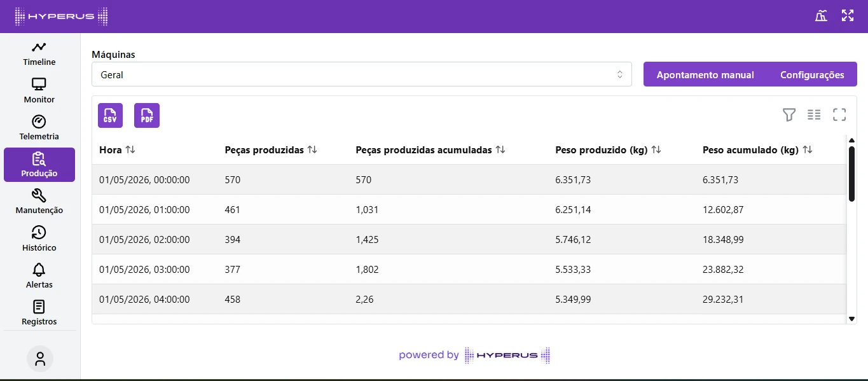Click accumulated pieces value 1,031
The height and width of the screenshot is (381, 868).
(368, 210)
